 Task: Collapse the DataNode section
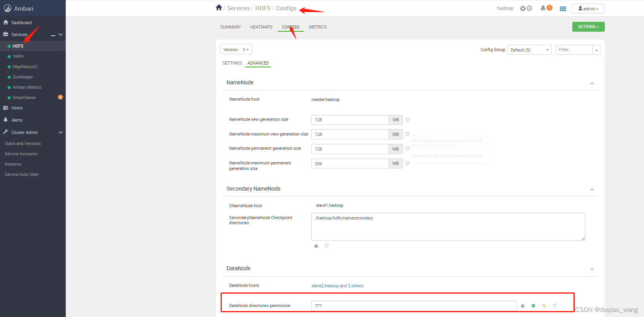point(592,269)
